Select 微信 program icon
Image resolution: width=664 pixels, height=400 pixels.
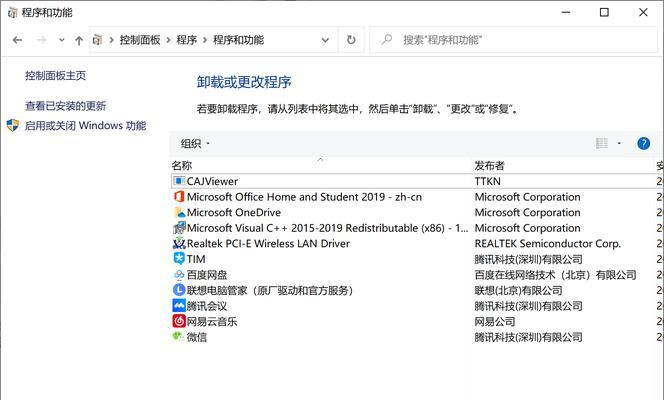pyautogui.click(x=178, y=337)
